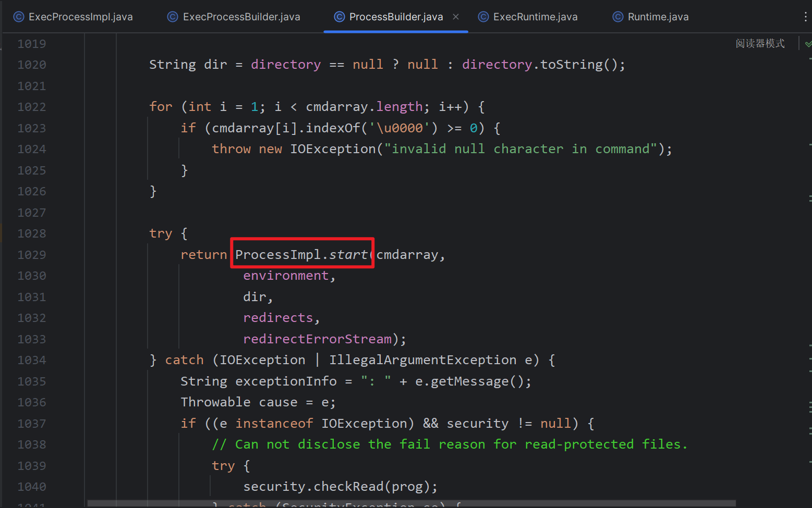The height and width of the screenshot is (508, 812).
Task: Click IllegalArgumentException in the catch clause
Action: pos(422,360)
